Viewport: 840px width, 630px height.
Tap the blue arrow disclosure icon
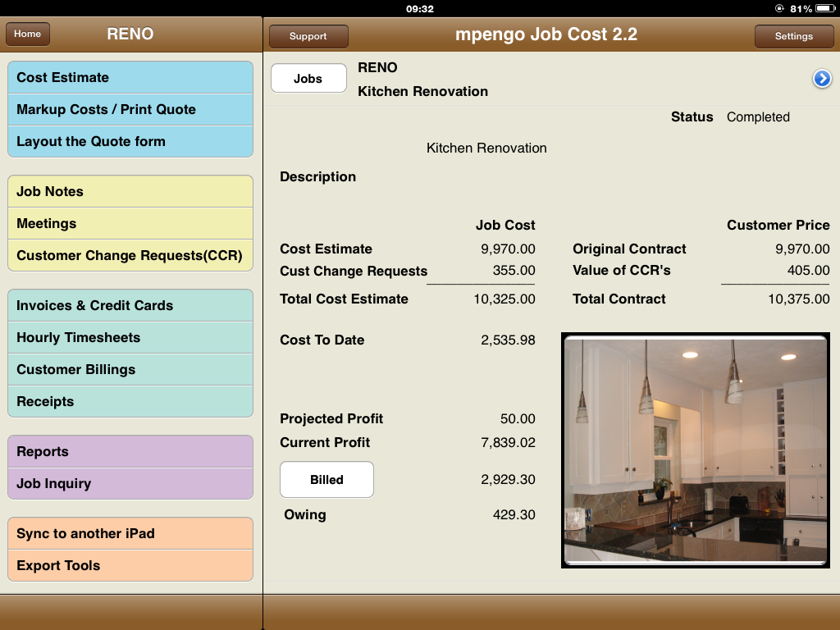822,79
